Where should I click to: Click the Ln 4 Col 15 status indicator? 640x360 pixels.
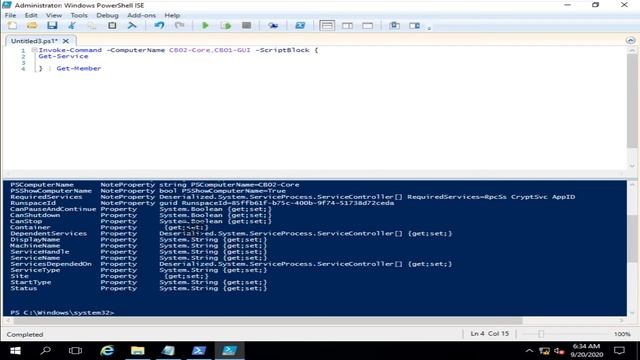click(490, 333)
